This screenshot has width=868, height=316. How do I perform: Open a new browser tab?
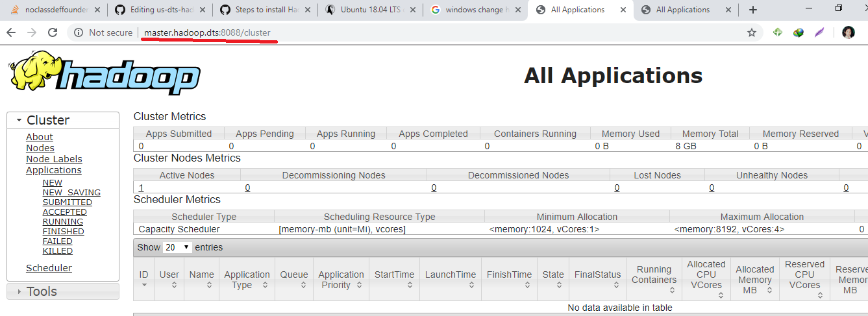[753, 10]
